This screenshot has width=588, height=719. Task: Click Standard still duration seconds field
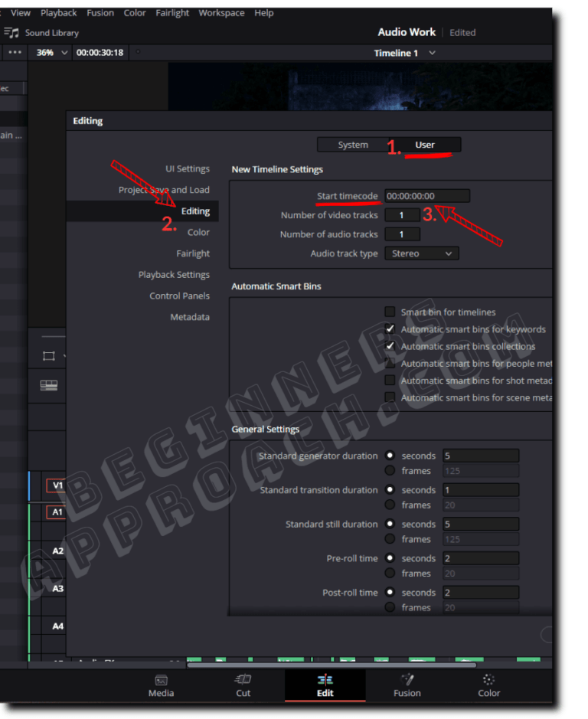click(x=481, y=524)
